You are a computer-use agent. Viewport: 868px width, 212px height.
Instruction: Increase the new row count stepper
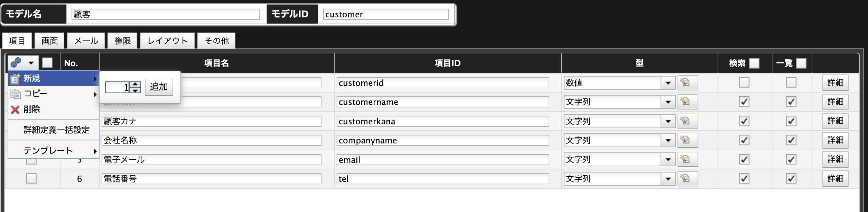click(136, 84)
